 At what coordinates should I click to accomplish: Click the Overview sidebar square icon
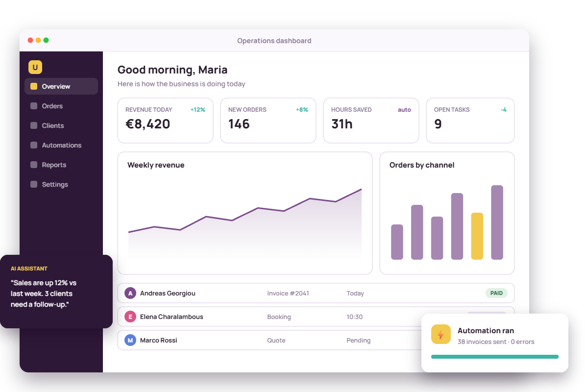[34, 86]
